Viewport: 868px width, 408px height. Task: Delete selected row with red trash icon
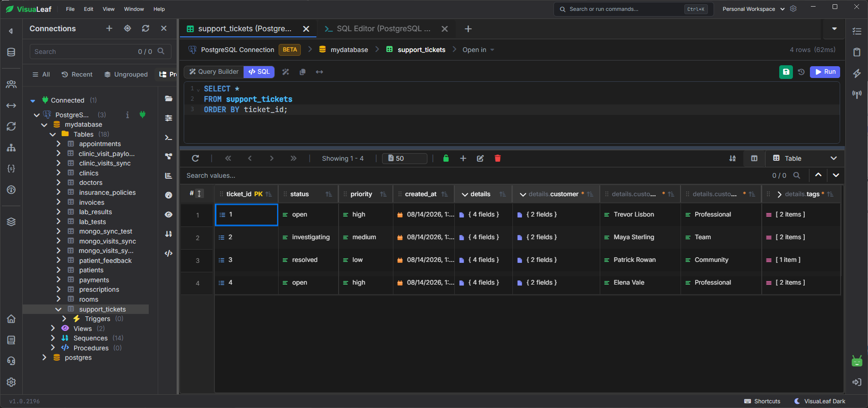(497, 158)
